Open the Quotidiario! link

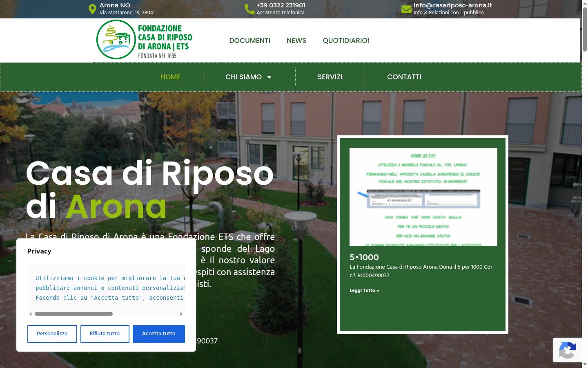346,40
